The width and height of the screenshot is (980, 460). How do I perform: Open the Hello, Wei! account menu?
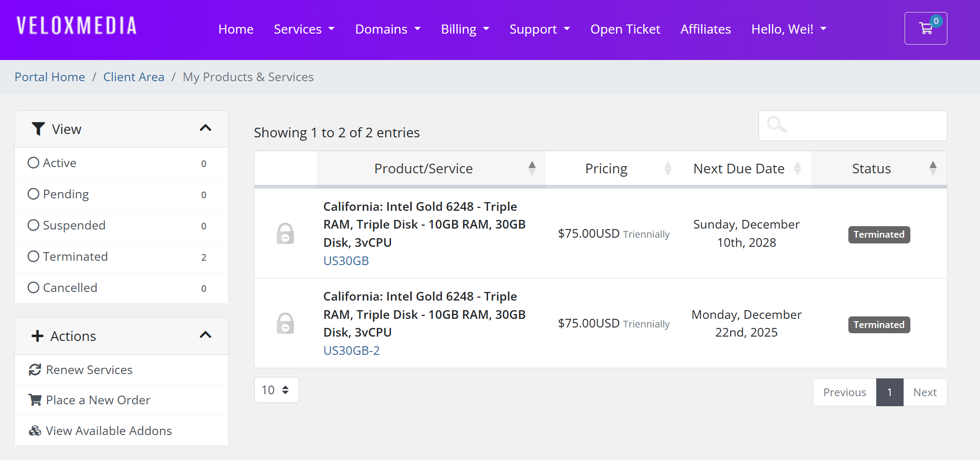(x=788, y=29)
